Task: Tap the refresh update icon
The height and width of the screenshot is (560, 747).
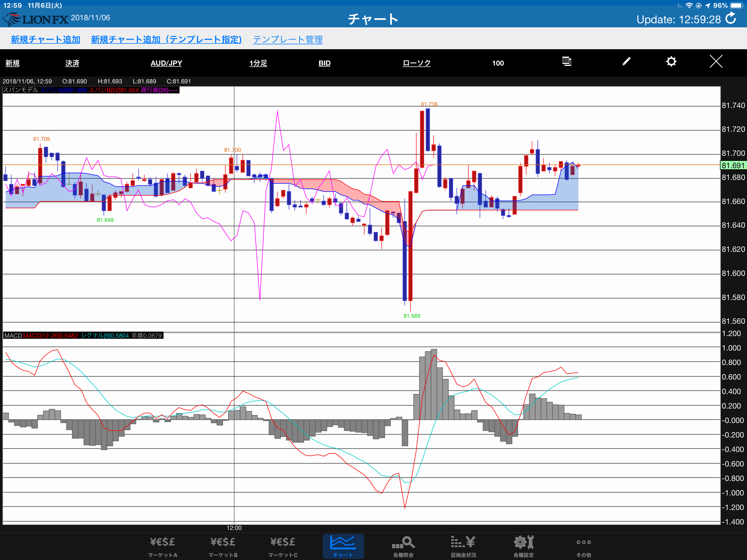Action: coord(731,18)
